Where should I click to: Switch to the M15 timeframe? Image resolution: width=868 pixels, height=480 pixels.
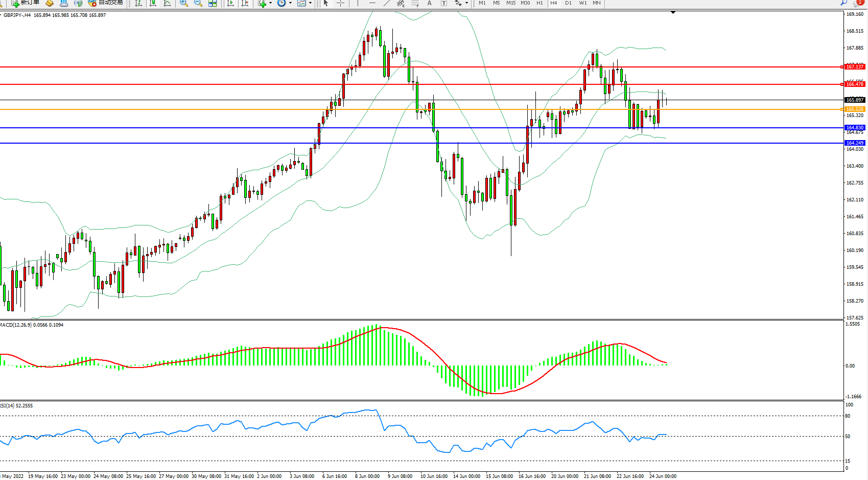[511, 3]
